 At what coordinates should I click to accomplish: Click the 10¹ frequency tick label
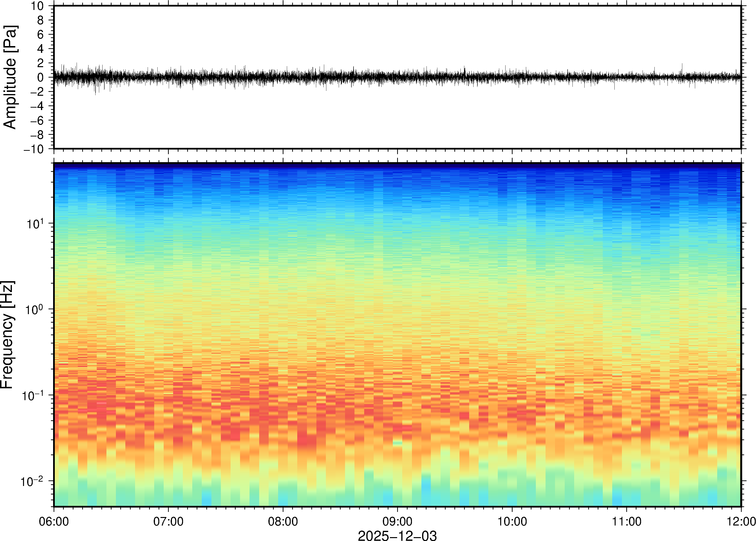click(35, 223)
